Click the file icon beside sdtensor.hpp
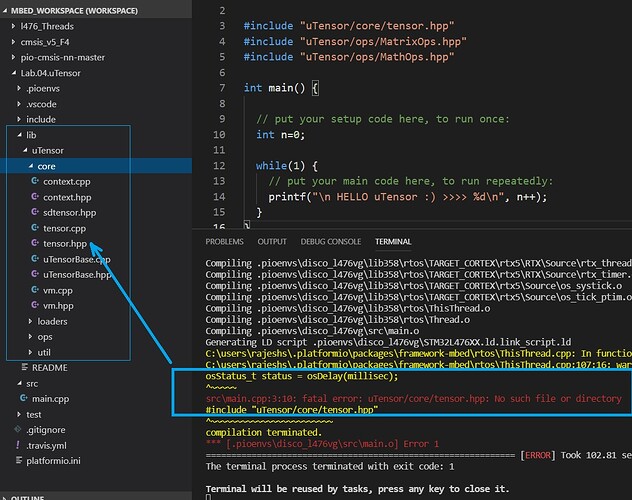The image size is (632, 500). (35, 212)
